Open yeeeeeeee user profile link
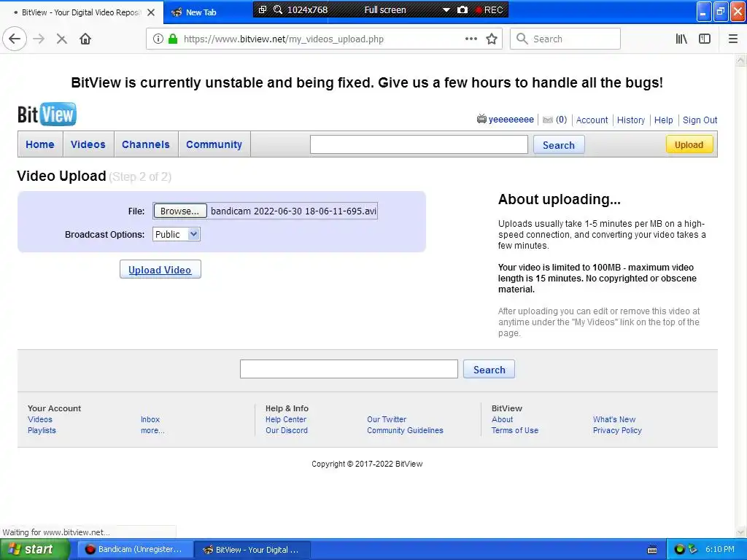Screen dimensions: 747x560 (511, 120)
